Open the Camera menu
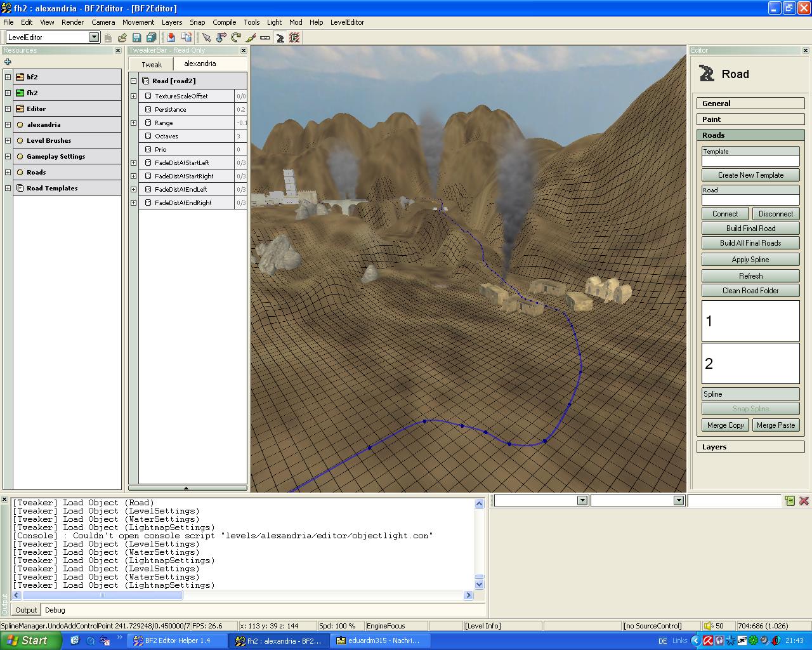812x650 pixels. 103,22
